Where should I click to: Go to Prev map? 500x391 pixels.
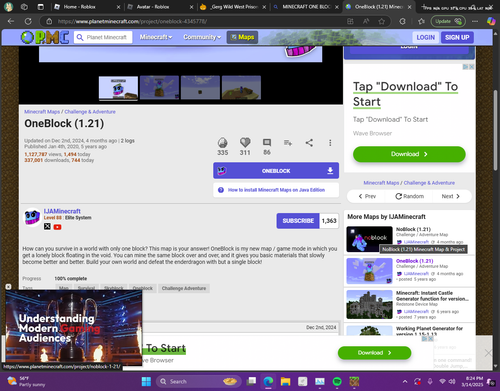(x=367, y=196)
